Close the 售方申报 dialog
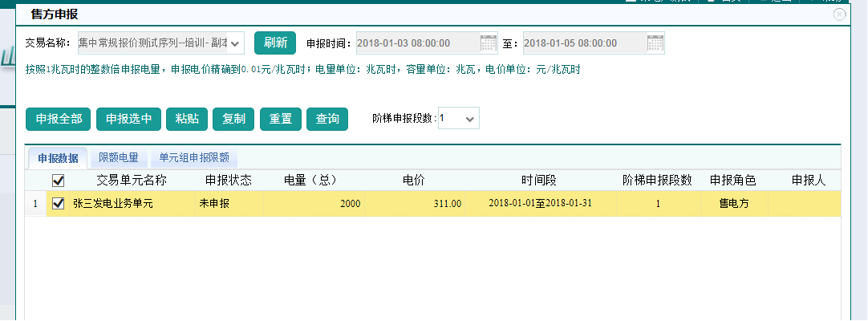868x321 pixels. tap(839, 14)
